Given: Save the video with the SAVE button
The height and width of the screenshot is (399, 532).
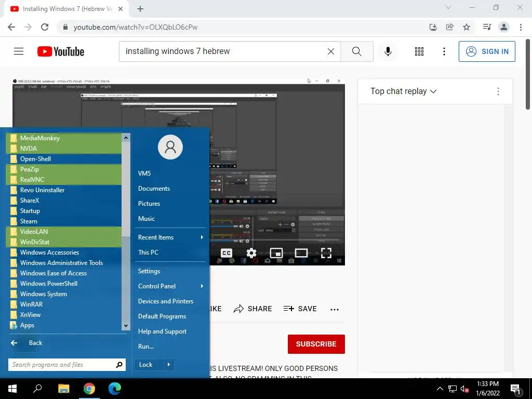Looking at the screenshot, I should 300,309.
